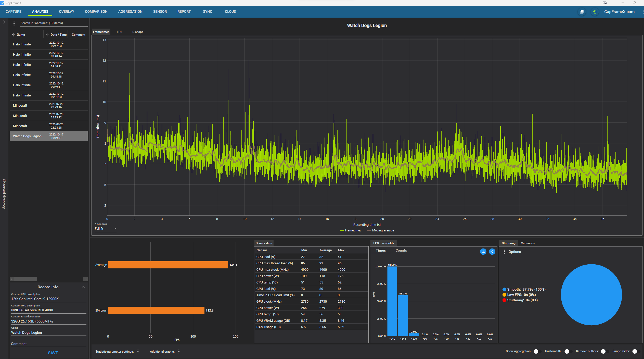Select Halo Infinite capture from 09:47:53
The height and width of the screenshot is (359, 644).
49,44
